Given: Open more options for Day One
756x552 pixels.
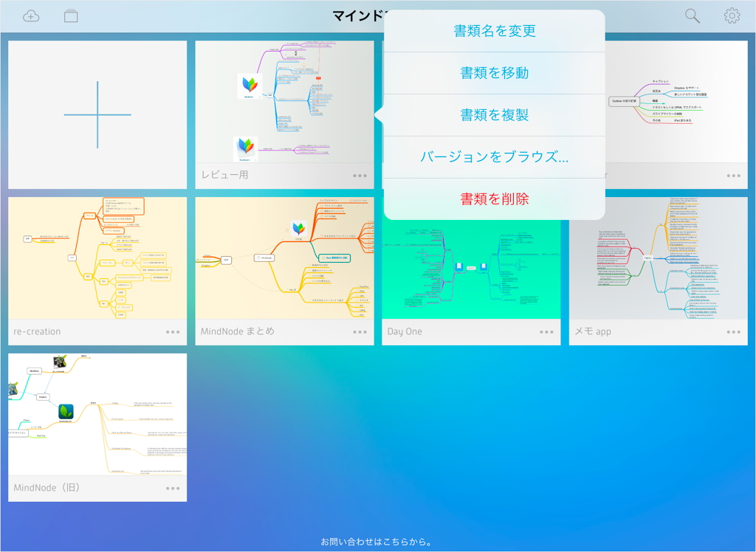Looking at the screenshot, I should [x=546, y=331].
